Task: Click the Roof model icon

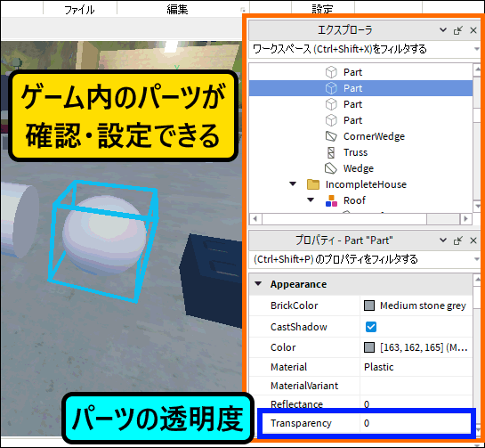Action: [x=331, y=200]
